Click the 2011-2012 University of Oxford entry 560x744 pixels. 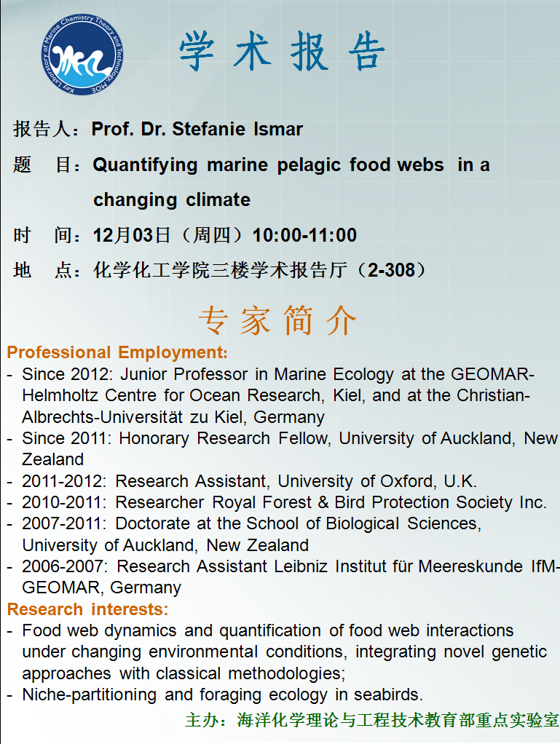pyautogui.click(x=249, y=481)
